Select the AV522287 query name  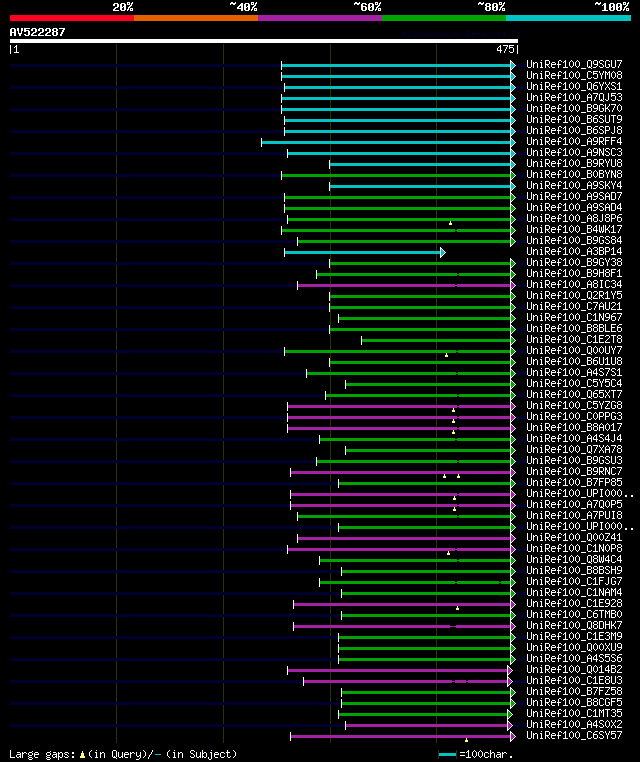[x=37, y=32]
